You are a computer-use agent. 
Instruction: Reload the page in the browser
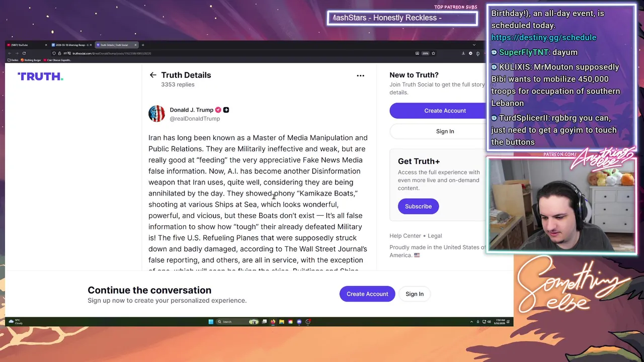click(x=24, y=53)
